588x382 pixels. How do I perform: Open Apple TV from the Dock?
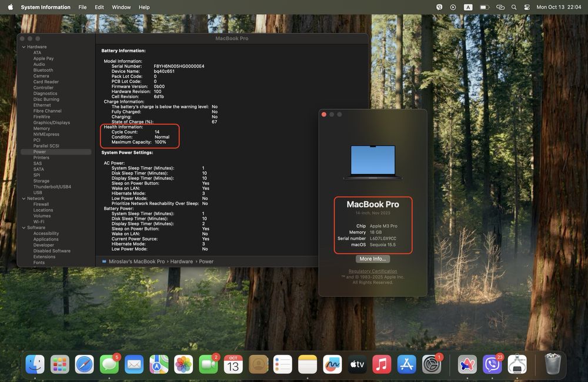[357, 364]
